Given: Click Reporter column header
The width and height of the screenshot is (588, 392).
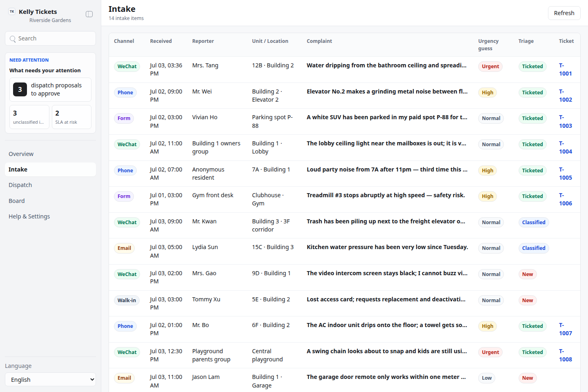Looking at the screenshot, I should tap(203, 41).
